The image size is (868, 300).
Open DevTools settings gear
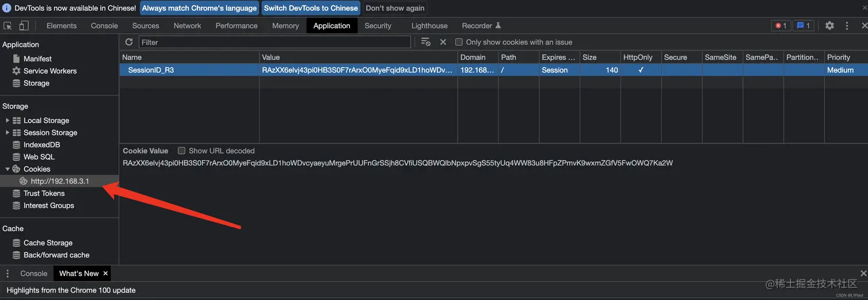click(830, 26)
